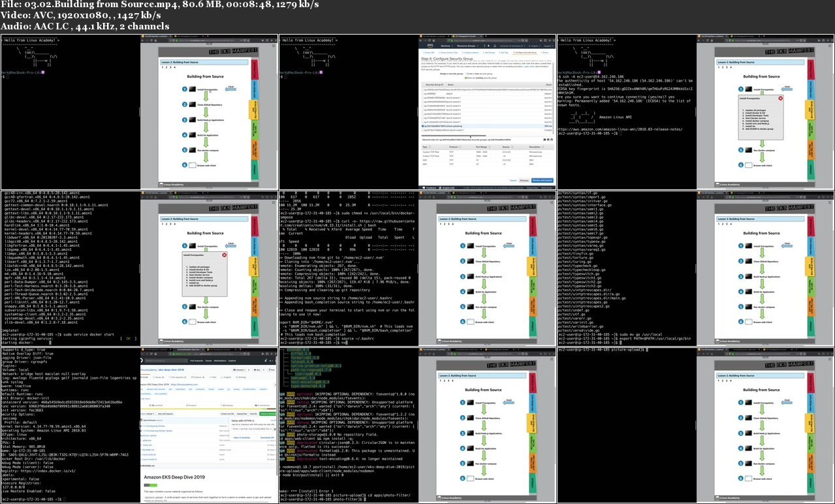Screen dimensions: 835x504
Task: Open the Wiki tab of the GitHub repo
Action: [x=213, y=377]
